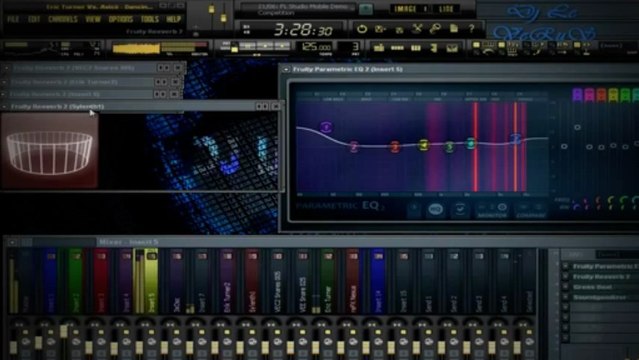Viewport: 639px width, 360px height.
Task: Select the reFX Nexus mixer track
Action: 353,281
